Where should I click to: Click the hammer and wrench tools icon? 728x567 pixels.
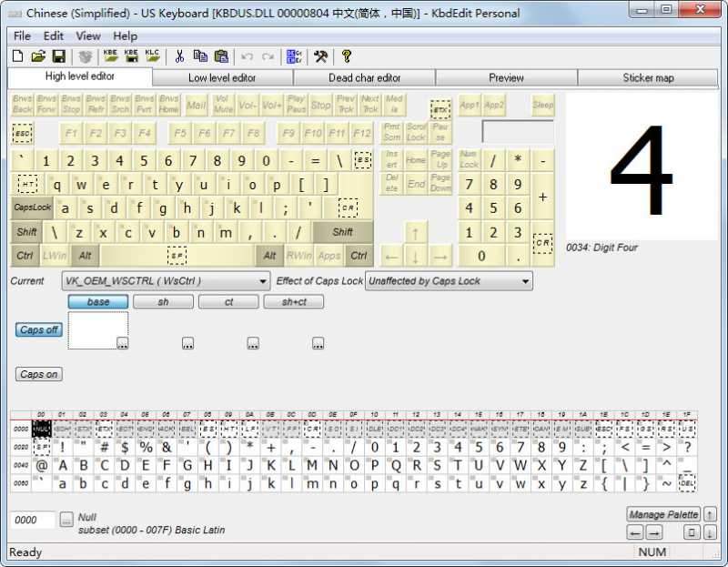click(320, 56)
